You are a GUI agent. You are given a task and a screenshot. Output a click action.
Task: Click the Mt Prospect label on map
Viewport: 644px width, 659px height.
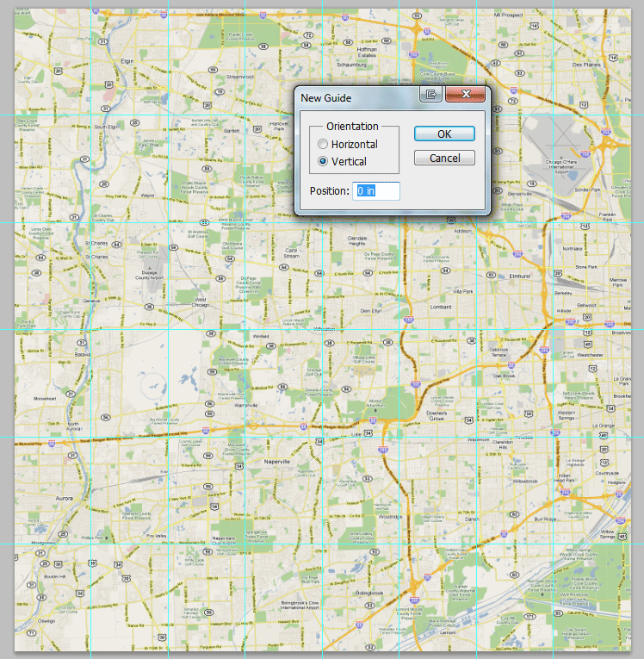click(509, 15)
